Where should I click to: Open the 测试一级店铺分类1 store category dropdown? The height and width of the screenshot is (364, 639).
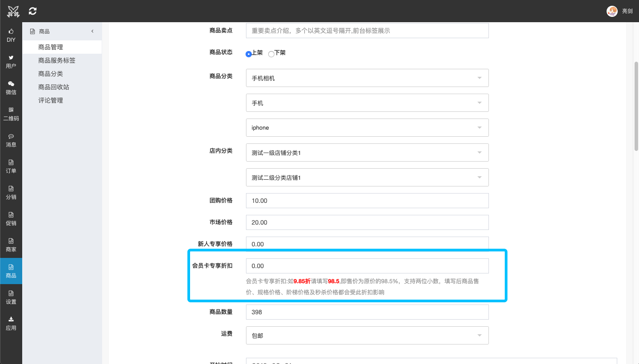(x=367, y=152)
